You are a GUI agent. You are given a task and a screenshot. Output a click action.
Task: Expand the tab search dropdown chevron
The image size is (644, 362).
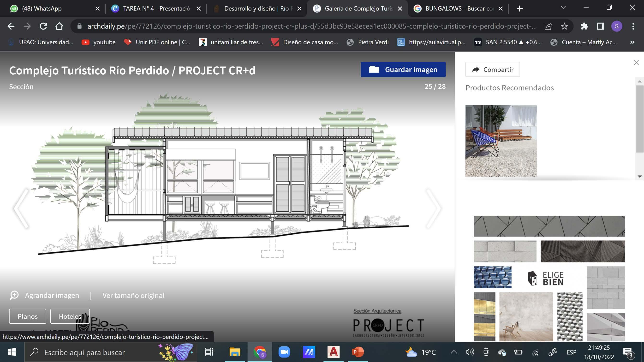[563, 8]
